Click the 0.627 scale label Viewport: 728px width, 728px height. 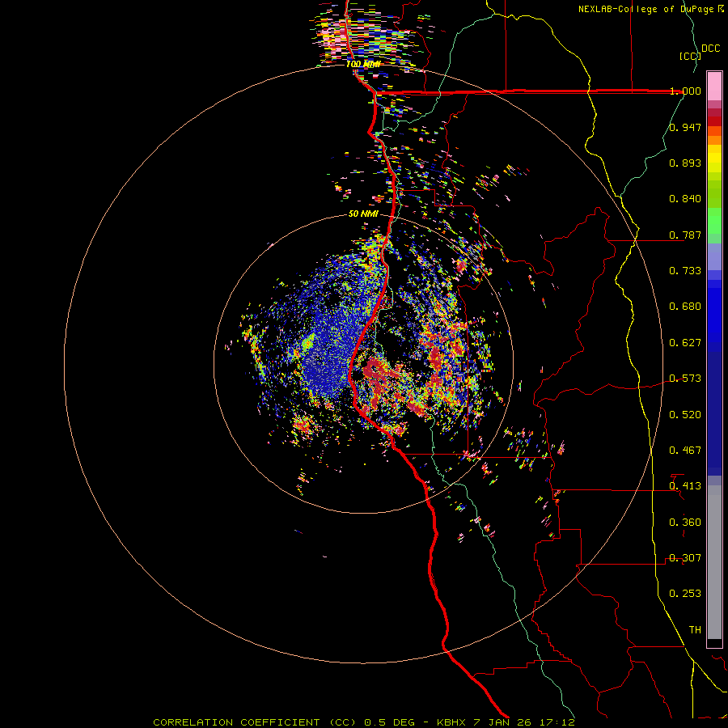coord(685,343)
